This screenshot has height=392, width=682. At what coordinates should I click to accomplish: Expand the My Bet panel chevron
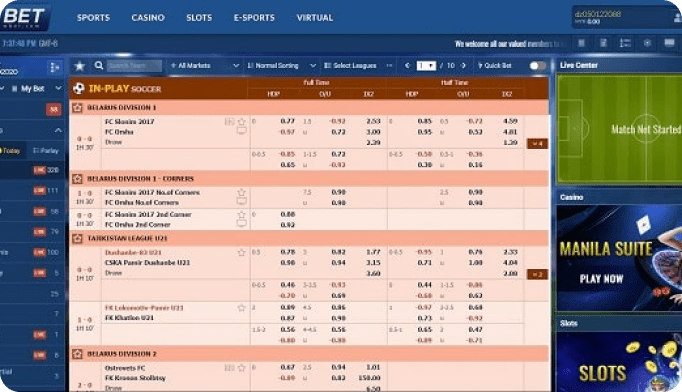[58, 88]
